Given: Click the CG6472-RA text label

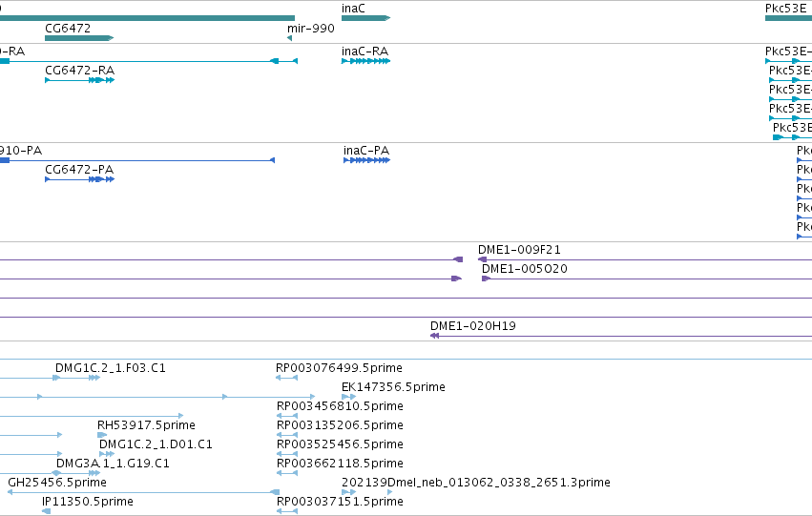Looking at the screenshot, I should coord(80,71).
